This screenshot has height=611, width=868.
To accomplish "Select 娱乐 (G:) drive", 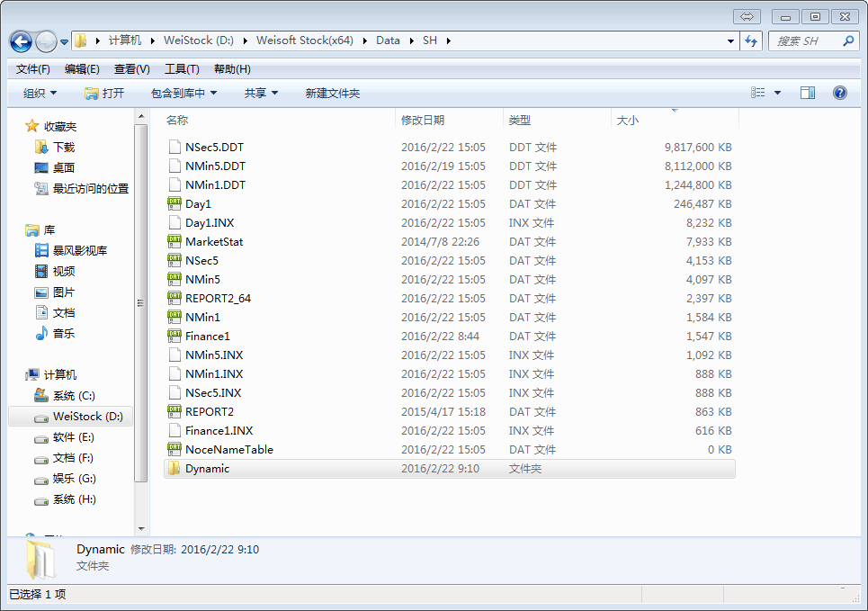I will tap(65, 479).
